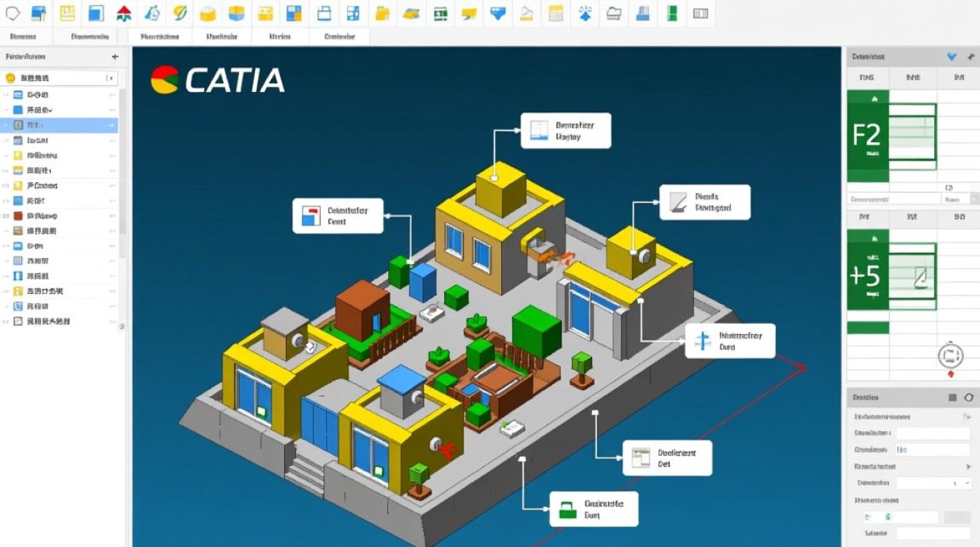This screenshot has height=547, width=980.
Task: Clear the left panel search field with x
Action: coord(109,78)
